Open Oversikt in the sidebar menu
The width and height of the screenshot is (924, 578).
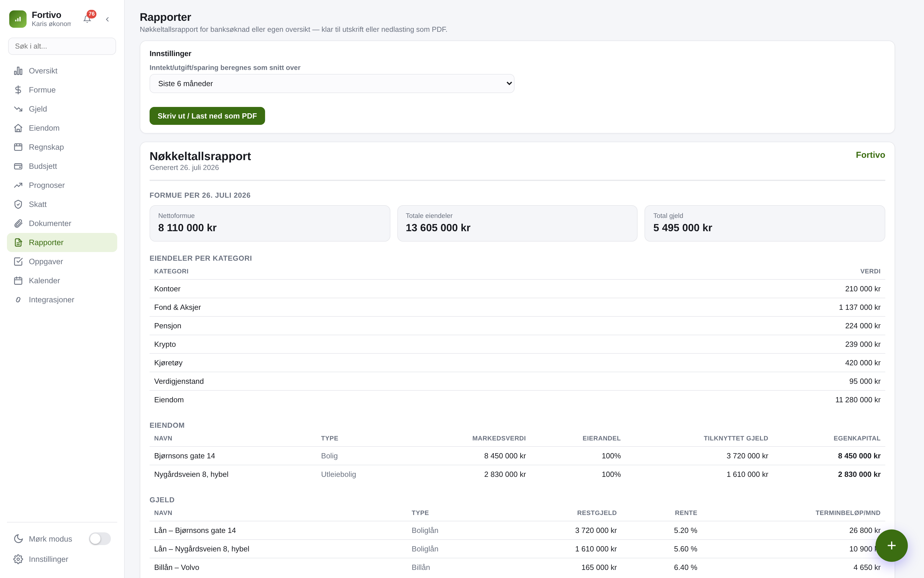point(62,71)
